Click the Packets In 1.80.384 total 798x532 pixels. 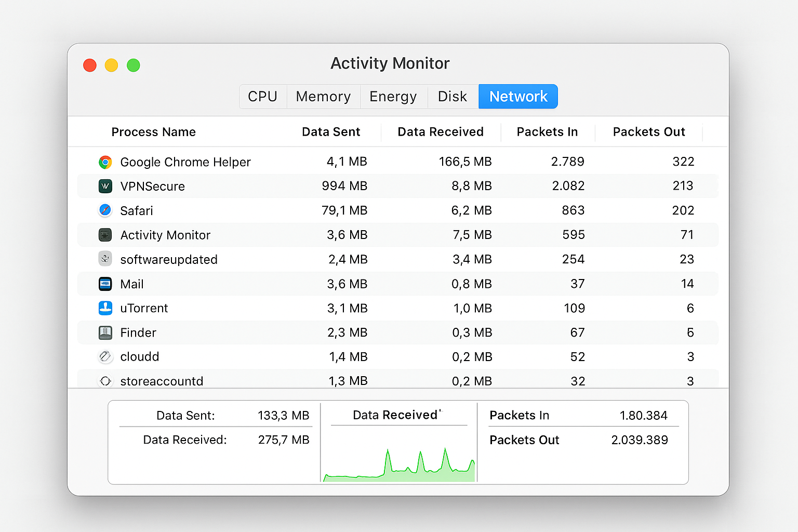pyautogui.click(x=643, y=416)
